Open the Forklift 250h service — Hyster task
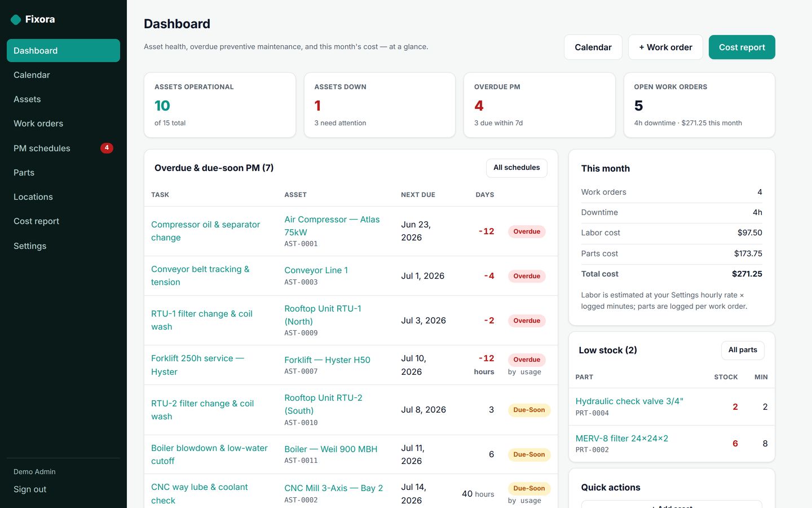Image resolution: width=812 pixels, height=508 pixels. [197, 365]
